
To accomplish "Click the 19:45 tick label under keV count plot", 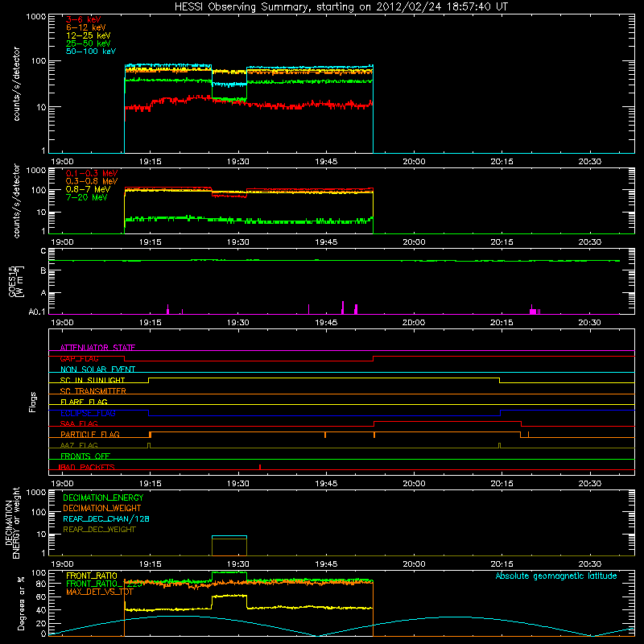I will (326, 162).
